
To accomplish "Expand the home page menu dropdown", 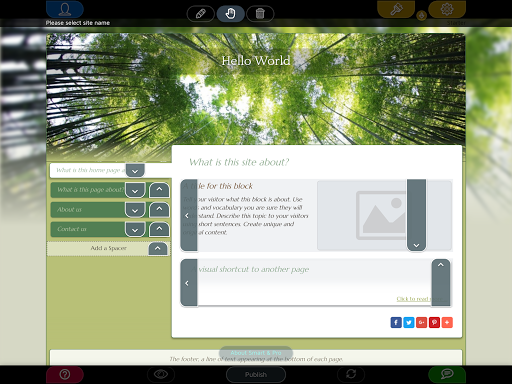I will coord(135,171).
